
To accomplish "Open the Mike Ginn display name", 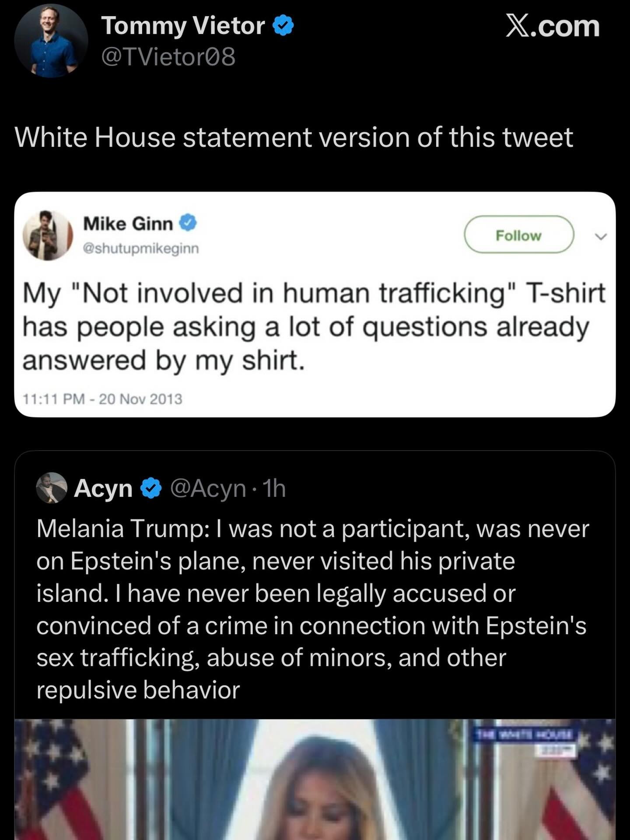I will [128, 224].
